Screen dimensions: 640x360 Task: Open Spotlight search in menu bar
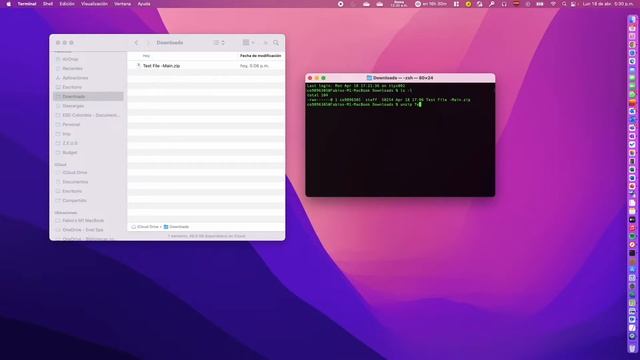[564, 4]
